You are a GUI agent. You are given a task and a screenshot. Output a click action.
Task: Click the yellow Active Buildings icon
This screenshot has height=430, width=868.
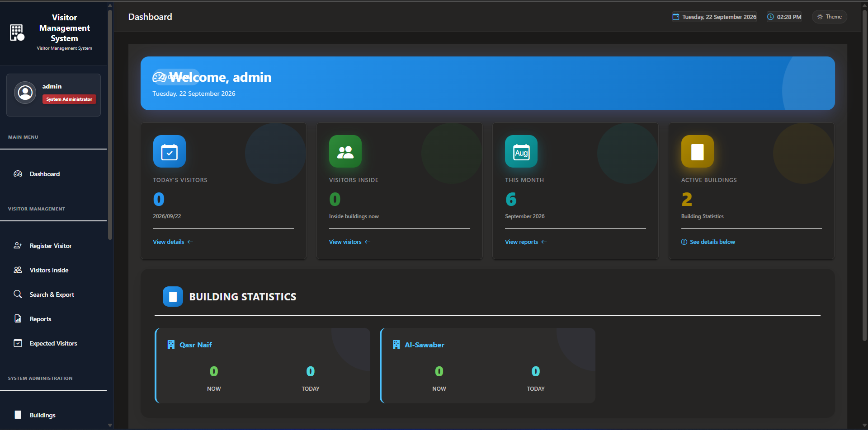coord(698,151)
